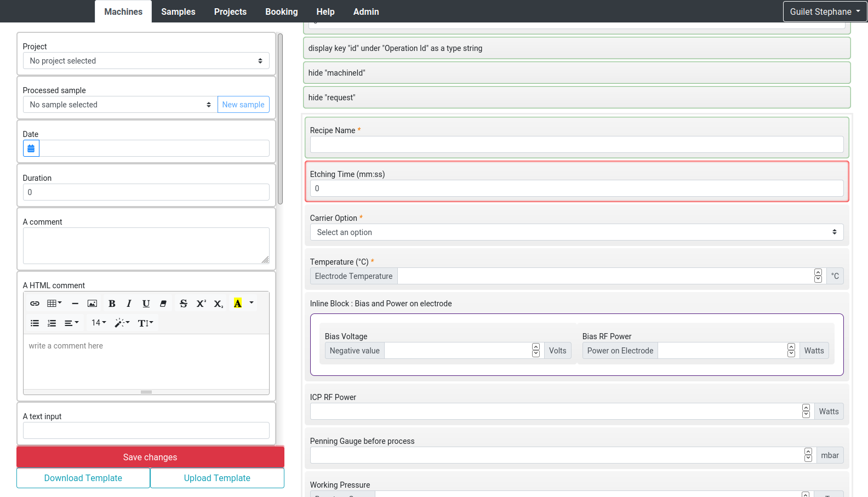Open the Booking menu
This screenshot has height=497, width=868.
click(282, 12)
